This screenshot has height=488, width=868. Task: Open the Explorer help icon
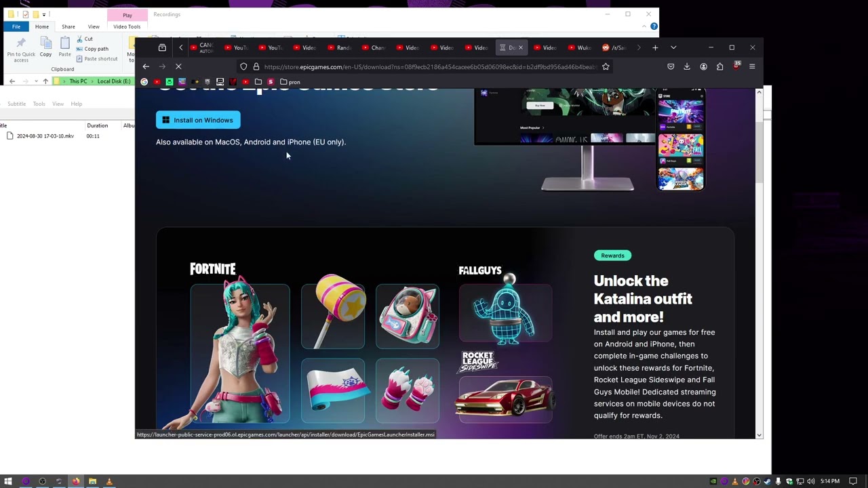654,26
